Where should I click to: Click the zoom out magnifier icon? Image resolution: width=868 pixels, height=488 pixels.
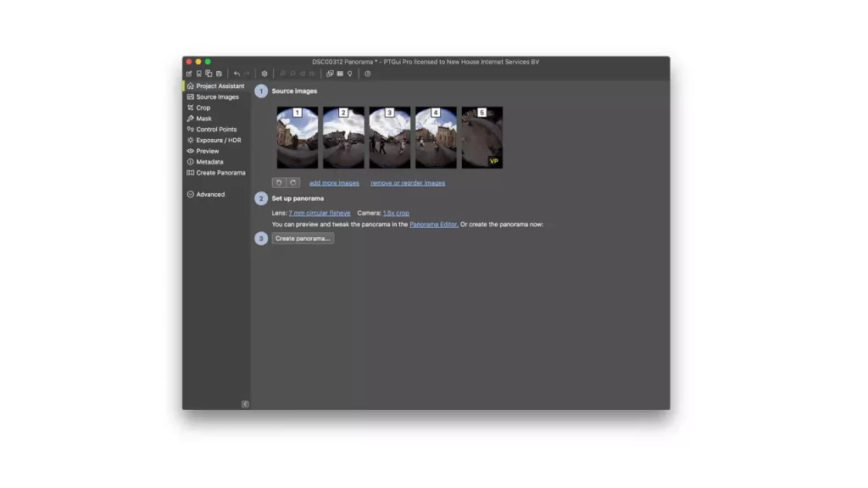coord(292,74)
